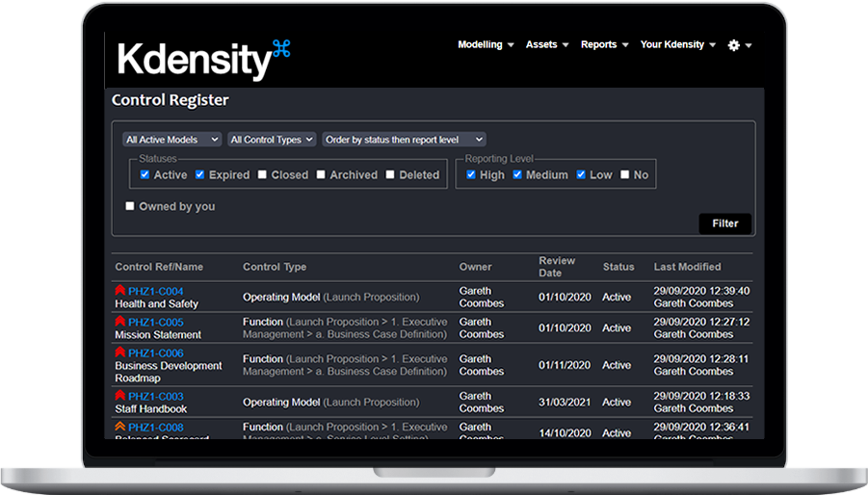This screenshot has height=495, width=868.
Task: Click the Review Date column header
Action: (556, 267)
